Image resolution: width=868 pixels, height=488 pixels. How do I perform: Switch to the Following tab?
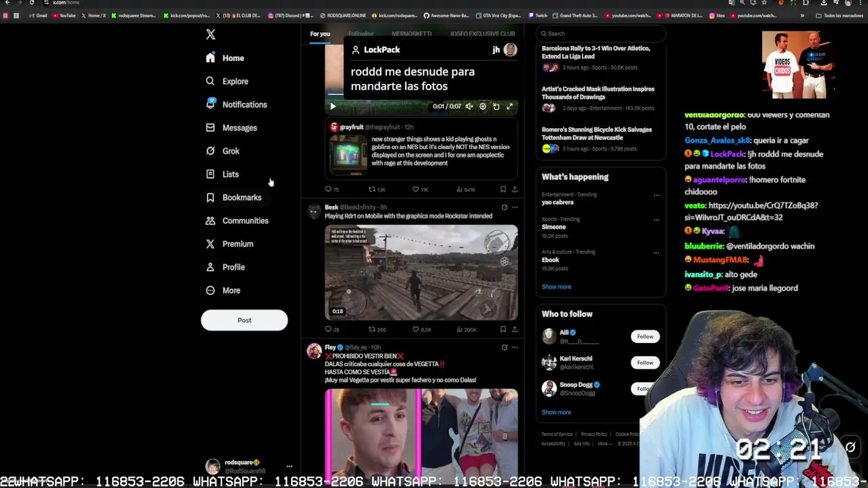[361, 34]
